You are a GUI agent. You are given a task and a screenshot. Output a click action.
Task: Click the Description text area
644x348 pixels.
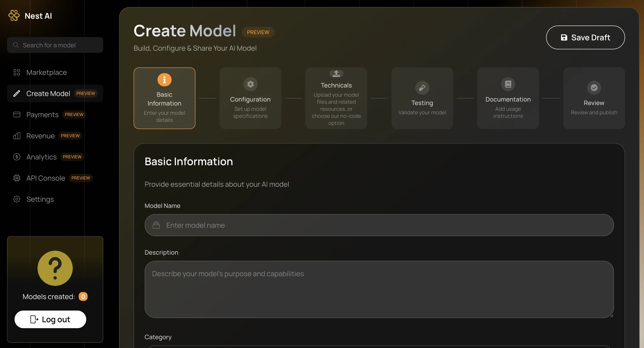click(x=379, y=289)
